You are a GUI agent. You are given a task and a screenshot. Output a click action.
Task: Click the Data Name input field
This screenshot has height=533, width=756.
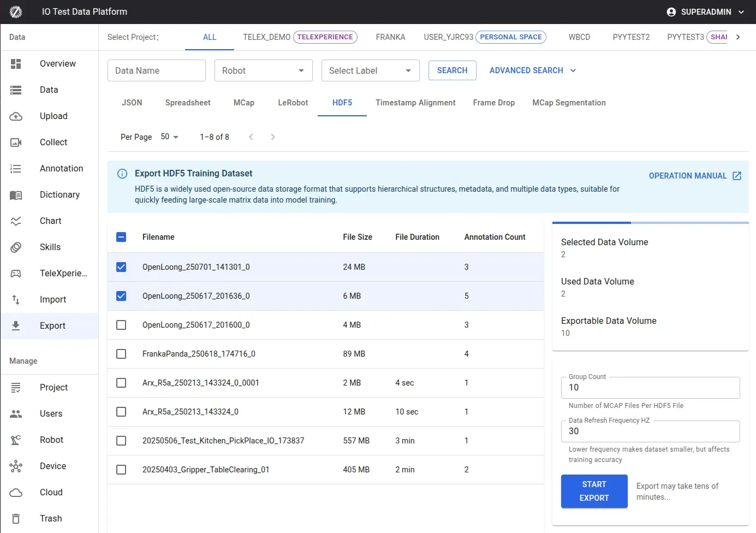point(157,70)
